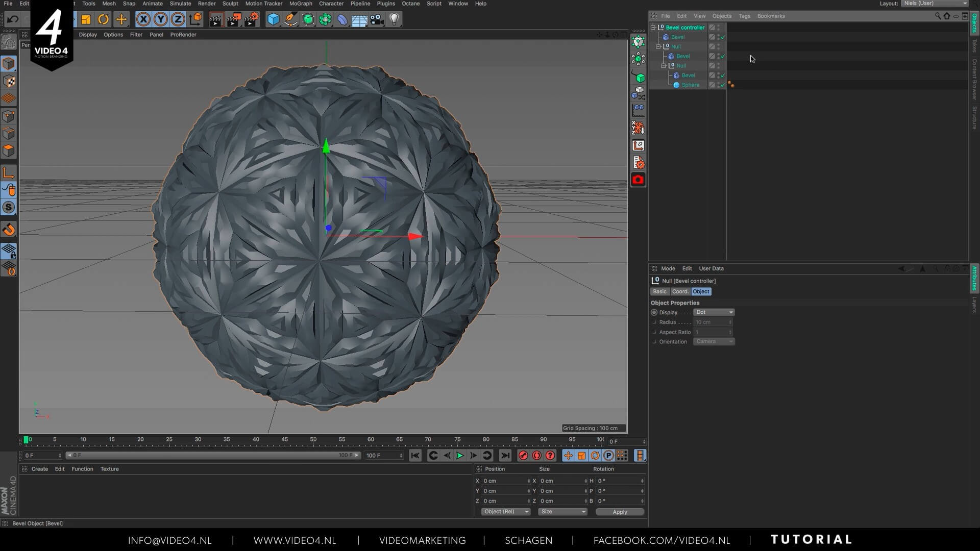Disable the Sphere object's green checkmark
This screenshot has width=980, height=551.
click(723, 85)
